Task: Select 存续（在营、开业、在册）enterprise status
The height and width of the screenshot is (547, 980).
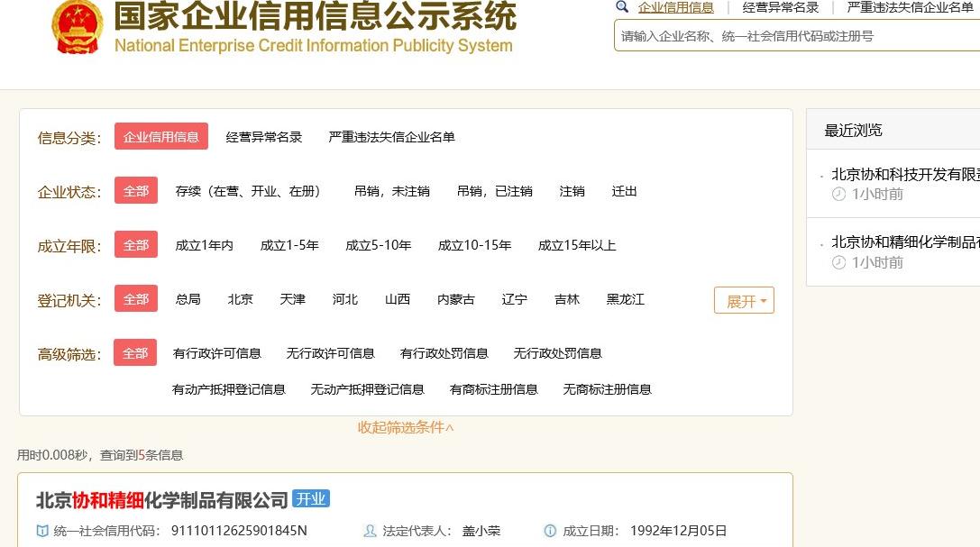Action: [x=250, y=191]
